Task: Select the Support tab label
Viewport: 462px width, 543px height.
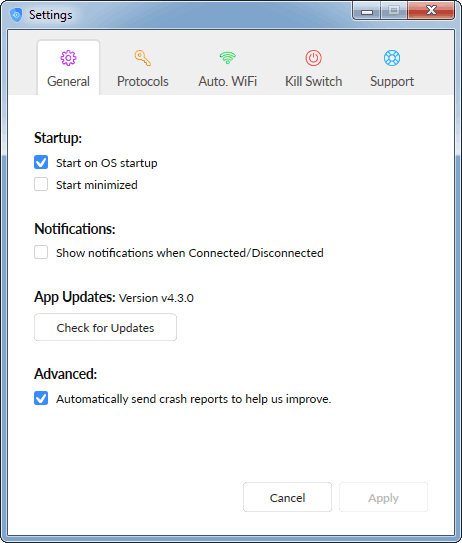Action: 392,82
